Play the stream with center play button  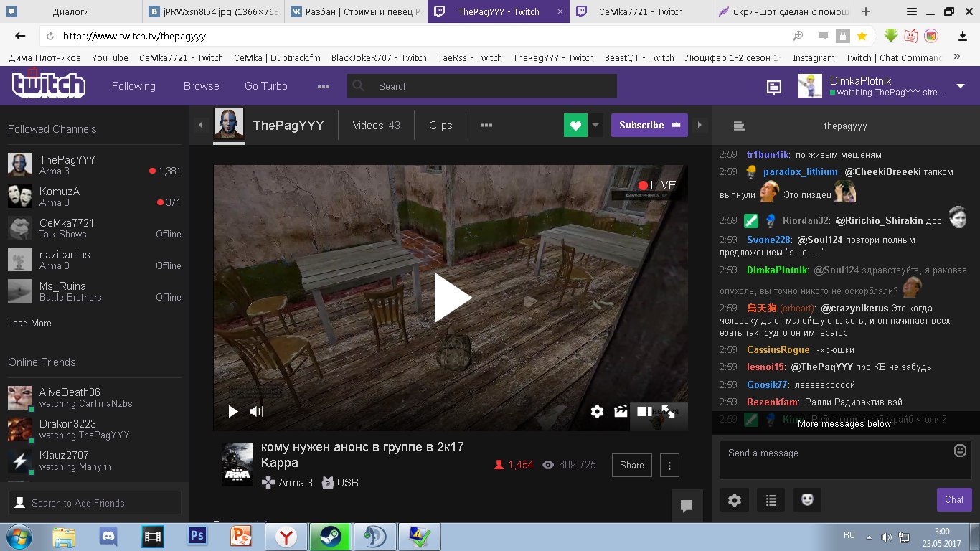coord(452,297)
